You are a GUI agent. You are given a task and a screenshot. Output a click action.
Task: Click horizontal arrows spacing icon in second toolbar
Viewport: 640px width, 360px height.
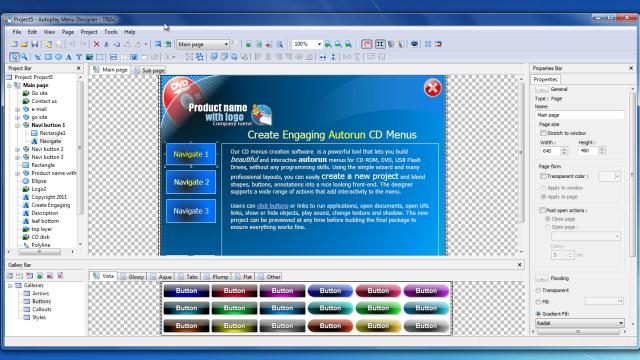pyautogui.click(x=323, y=57)
